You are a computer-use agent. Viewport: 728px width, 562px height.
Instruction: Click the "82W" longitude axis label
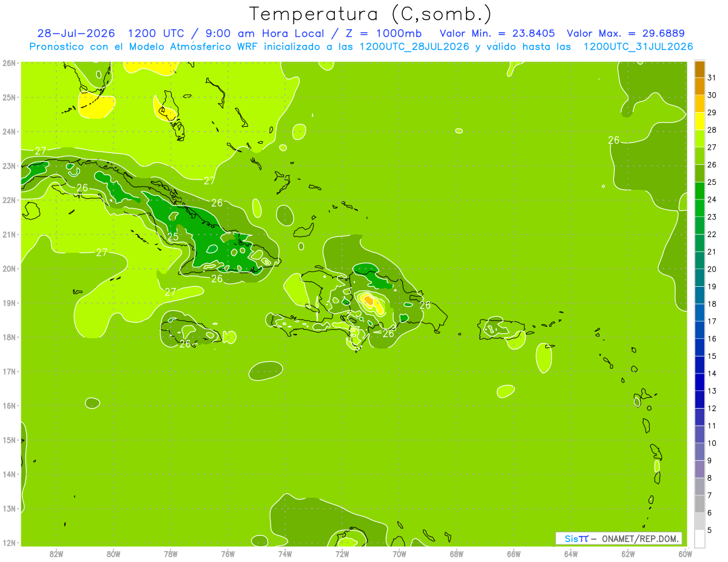pos(56,554)
